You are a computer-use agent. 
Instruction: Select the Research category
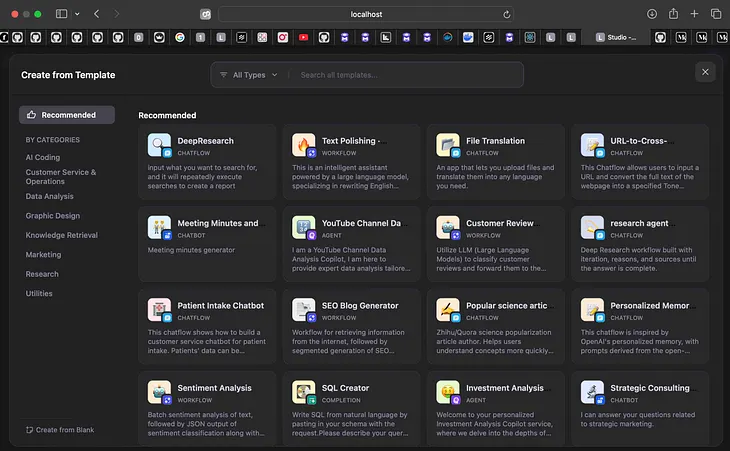42,274
